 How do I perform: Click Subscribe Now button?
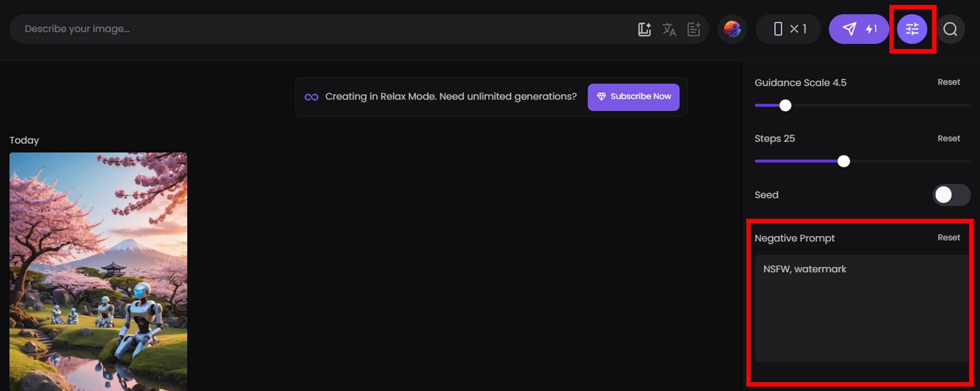634,97
